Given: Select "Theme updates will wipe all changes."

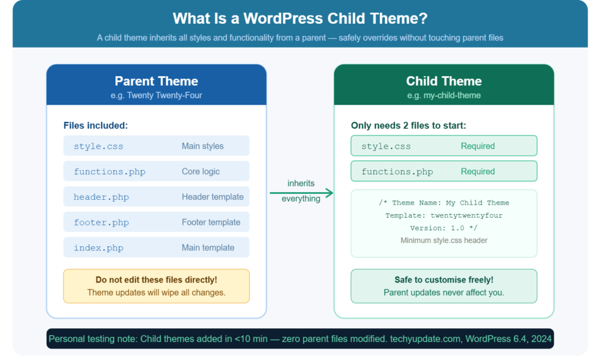Looking at the screenshot, I should 156,293.
